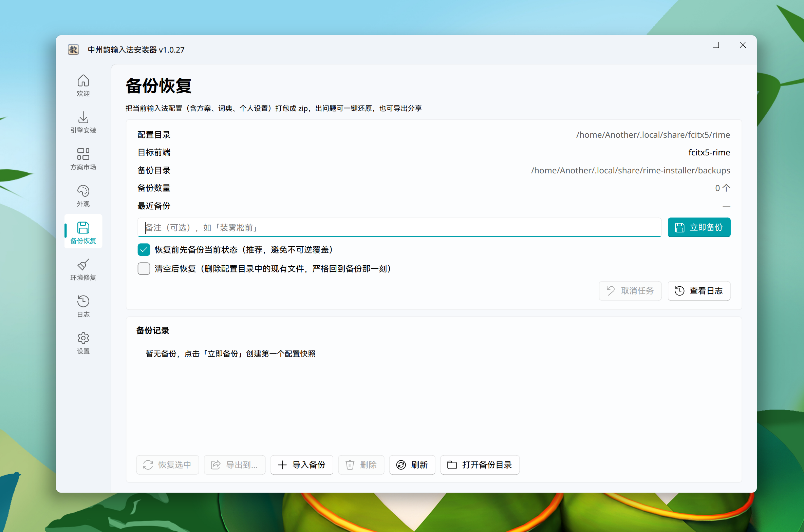The image size is (804, 532).
Task: Click the 暂无备份 empty-state message
Action: [x=230, y=354]
